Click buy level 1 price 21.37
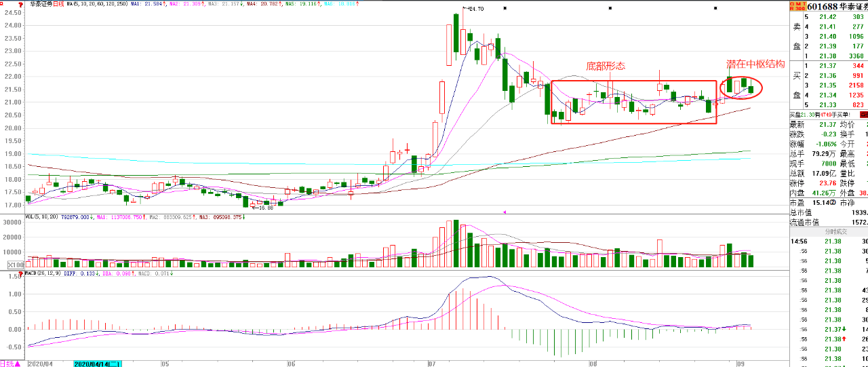 pyautogui.click(x=834, y=65)
